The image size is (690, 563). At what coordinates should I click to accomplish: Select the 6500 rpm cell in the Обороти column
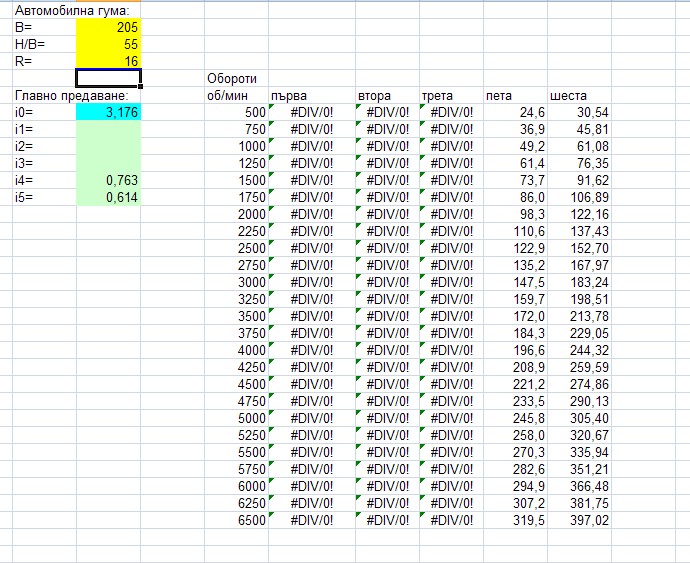tap(236, 520)
